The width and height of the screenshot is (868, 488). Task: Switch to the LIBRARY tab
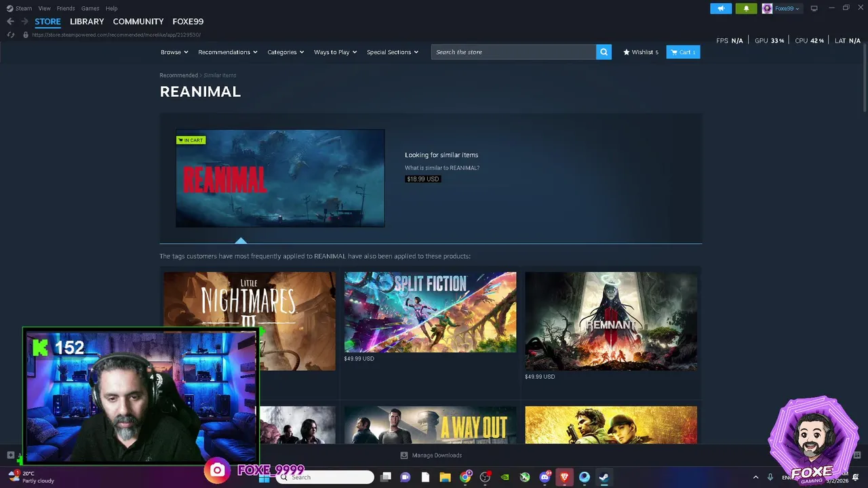point(87,22)
